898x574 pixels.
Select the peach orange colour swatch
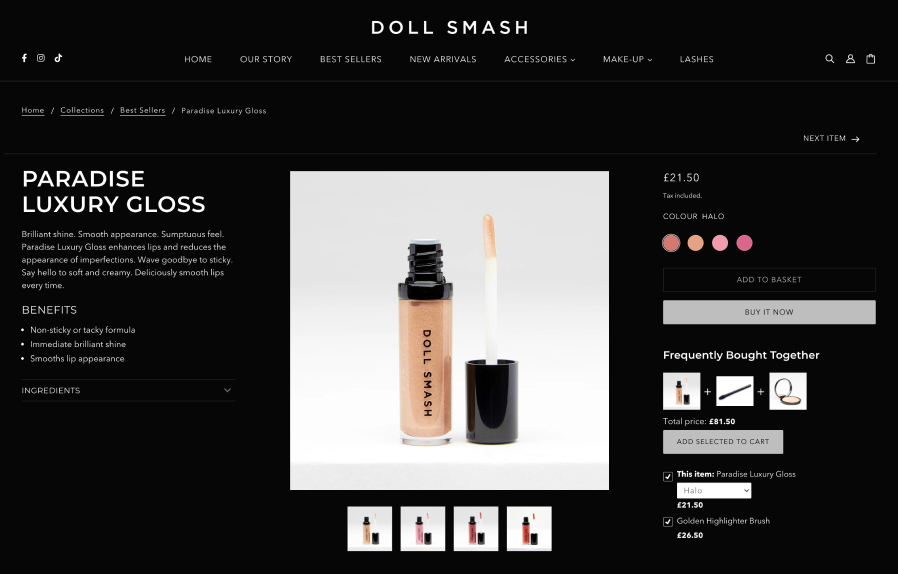[x=695, y=243]
